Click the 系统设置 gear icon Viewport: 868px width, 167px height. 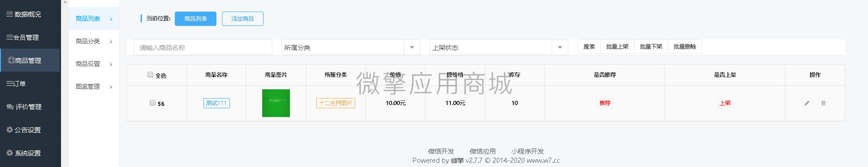10,153
